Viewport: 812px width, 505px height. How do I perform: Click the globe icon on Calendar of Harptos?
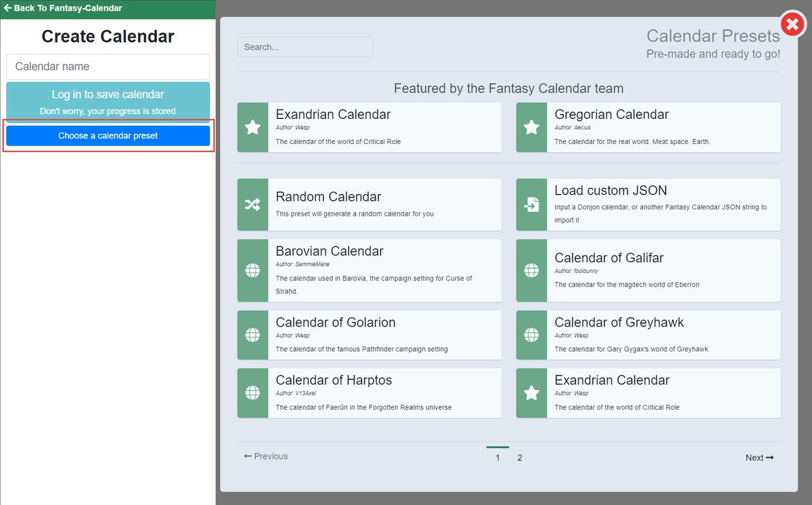pos(252,393)
